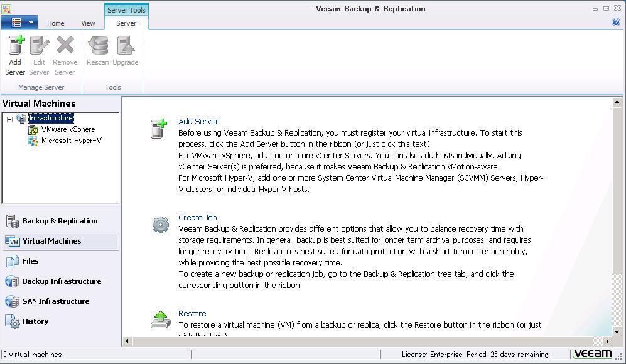Click the Microsoft Hyper-V tree icon

(x=33, y=141)
